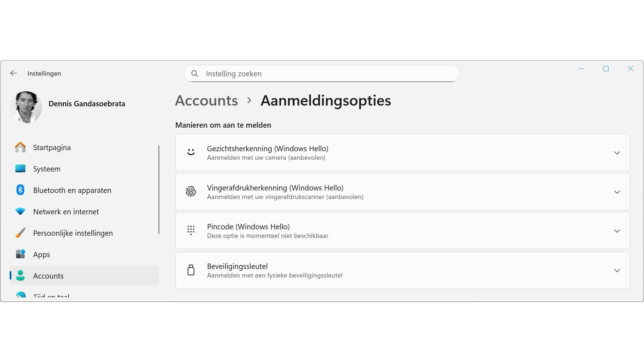Select Accounts in the sidebar menu
This screenshot has width=644, height=362.
[x=48, y=276]
